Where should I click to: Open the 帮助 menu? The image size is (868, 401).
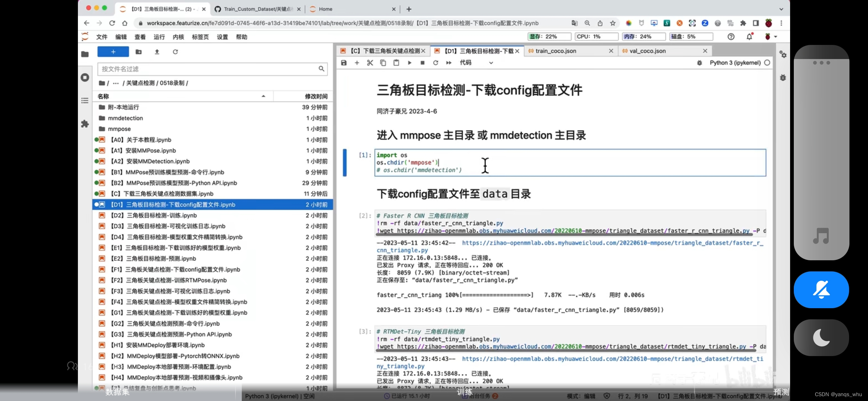click(242, 37)
